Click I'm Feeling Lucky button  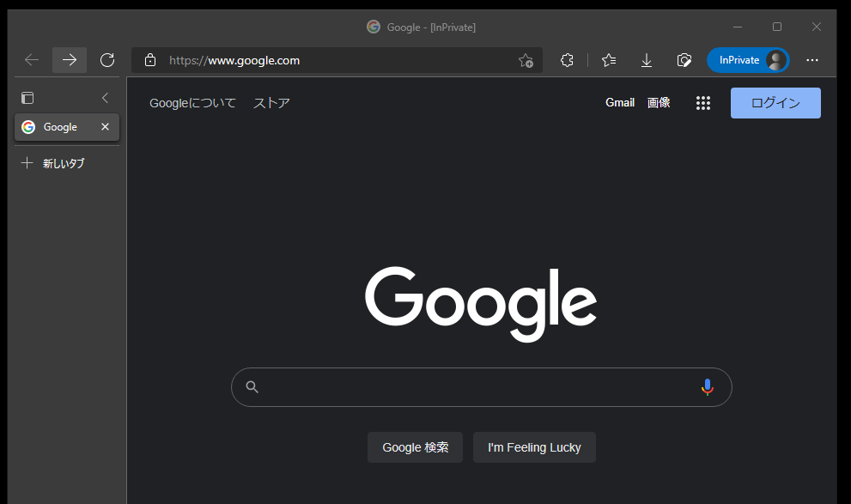coord(534,447)
